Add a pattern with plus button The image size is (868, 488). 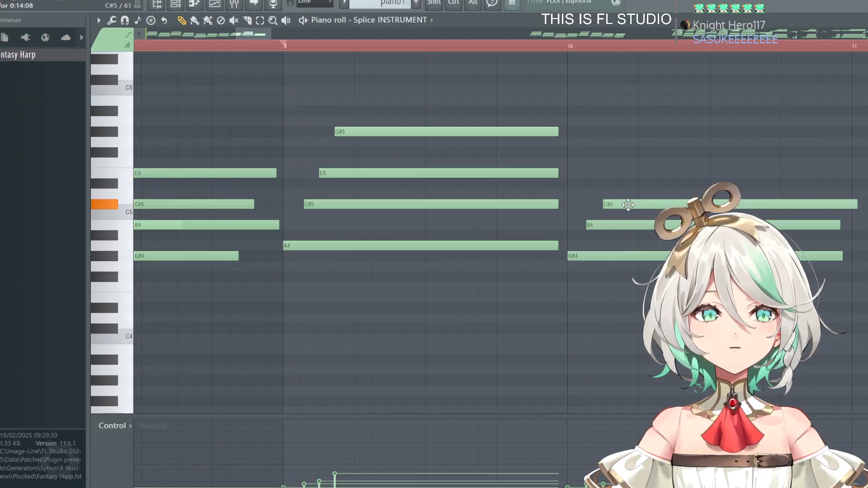pos(416,3)
